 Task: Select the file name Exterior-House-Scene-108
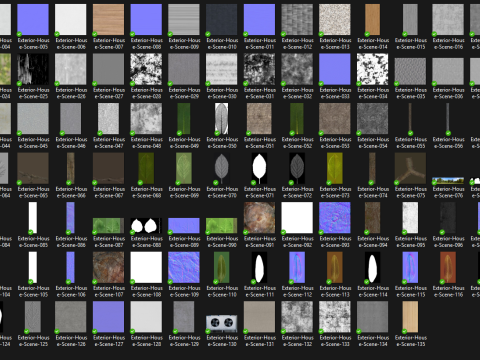click(147, 291)
